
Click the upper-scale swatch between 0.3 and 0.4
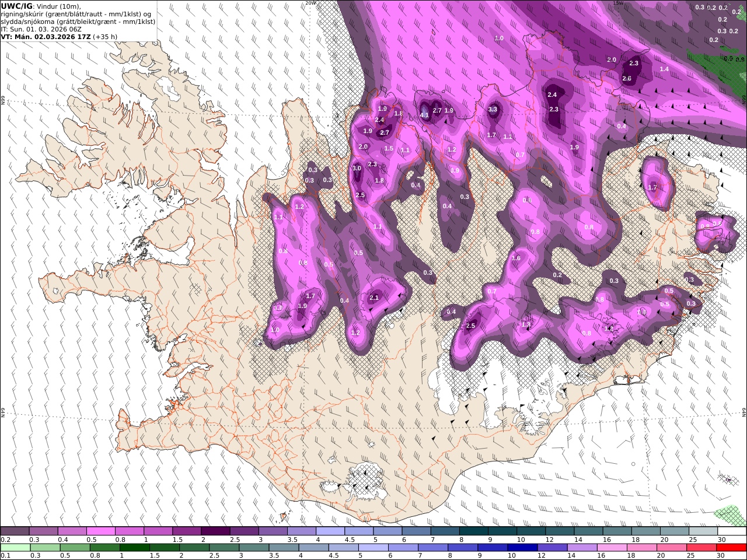43,531
